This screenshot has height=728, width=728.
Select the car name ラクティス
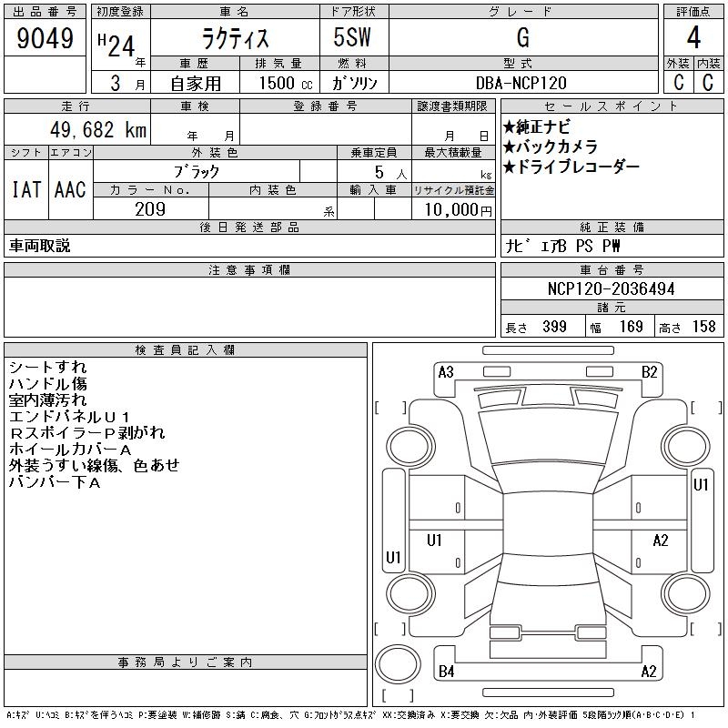pos(236,38)
